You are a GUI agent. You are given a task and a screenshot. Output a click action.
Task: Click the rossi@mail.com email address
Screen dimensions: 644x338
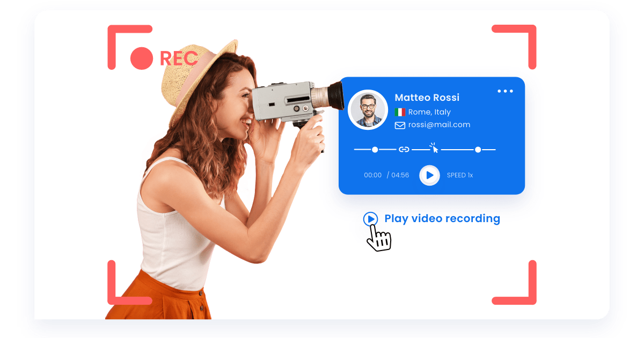[439, 124]
